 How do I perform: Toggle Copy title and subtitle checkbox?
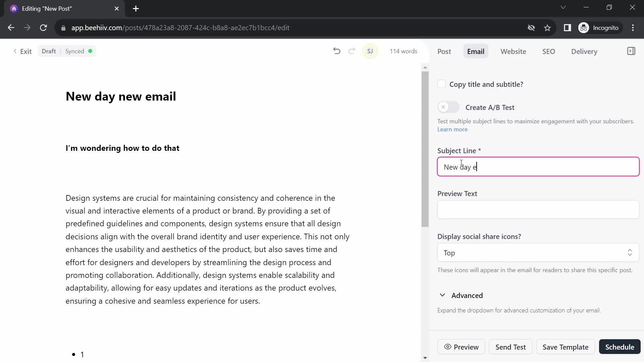coord(442,84)
